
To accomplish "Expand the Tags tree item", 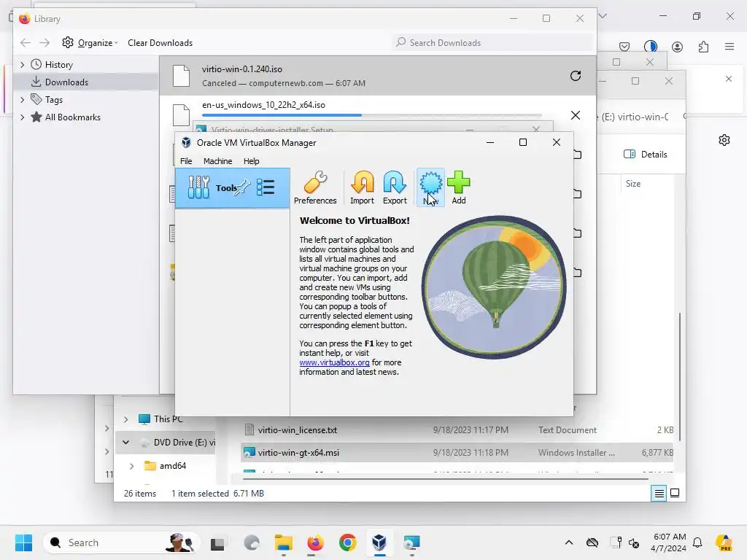I will click(x=23, y=99).
